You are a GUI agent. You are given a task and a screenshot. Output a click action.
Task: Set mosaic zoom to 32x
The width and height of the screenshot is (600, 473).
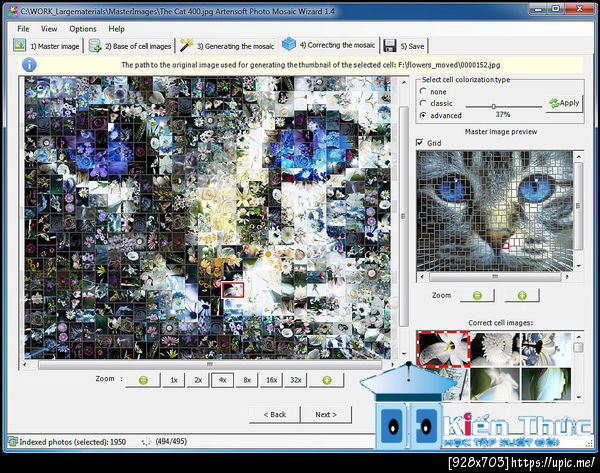[x=296, y=380]
